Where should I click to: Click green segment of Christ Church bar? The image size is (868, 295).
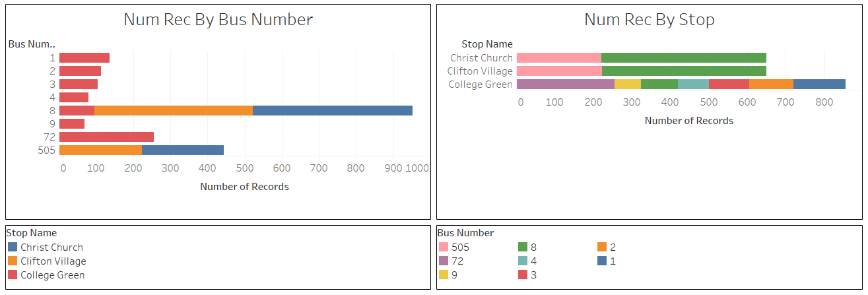(x=683, y=57)
